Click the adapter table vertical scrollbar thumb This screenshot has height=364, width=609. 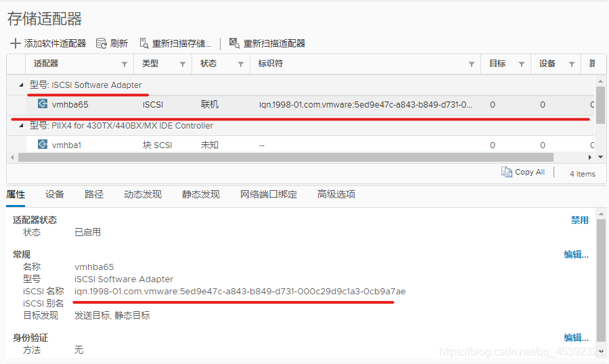coord(600,105)
